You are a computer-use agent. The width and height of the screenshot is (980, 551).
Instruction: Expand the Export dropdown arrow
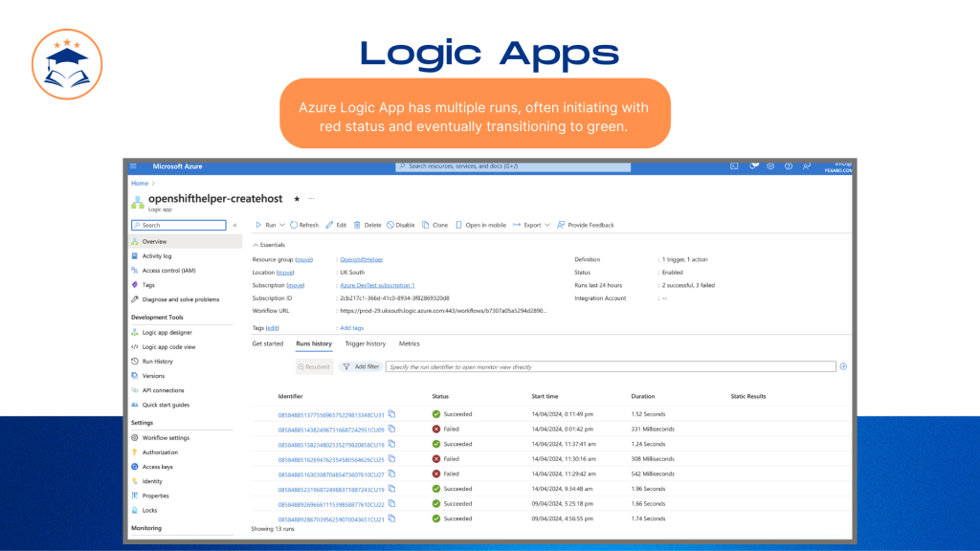click(x=547, y=225)
